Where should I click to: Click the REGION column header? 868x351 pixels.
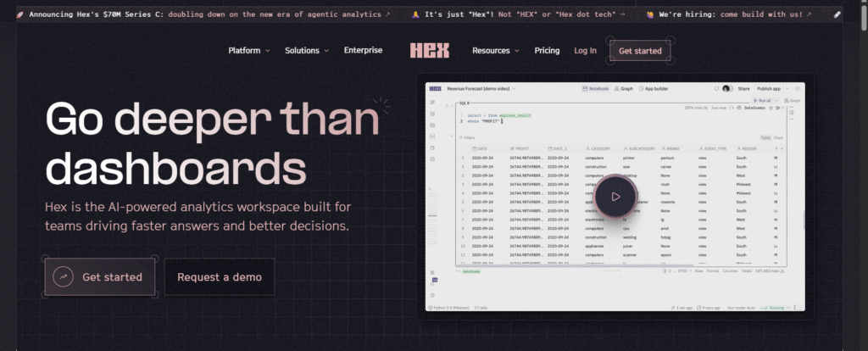tap(753, 149)
